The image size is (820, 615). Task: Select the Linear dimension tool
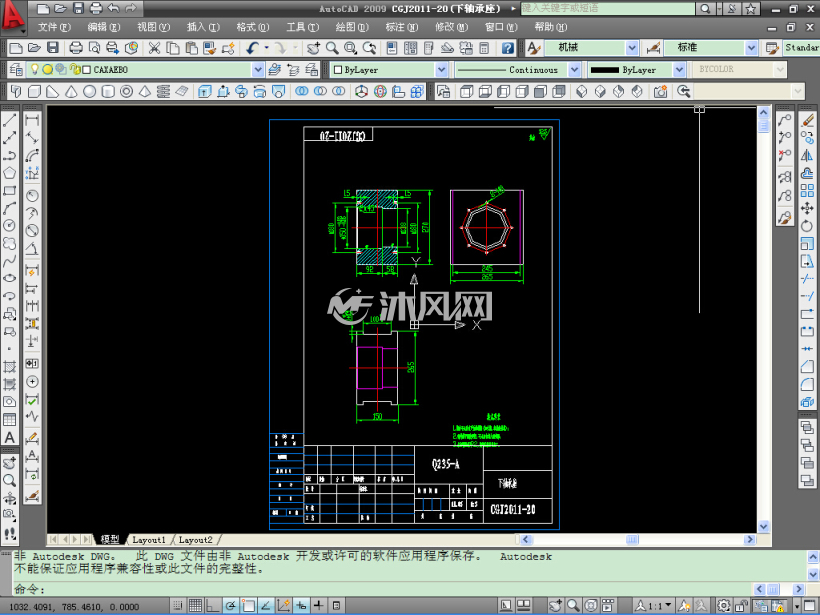pyautogui.click(x=32, y=120)
